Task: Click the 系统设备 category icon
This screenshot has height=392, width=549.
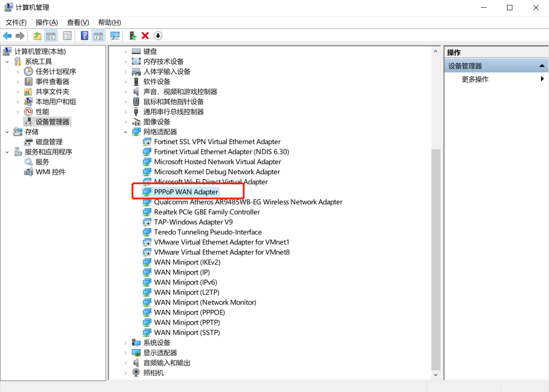Action: [136, 343]
